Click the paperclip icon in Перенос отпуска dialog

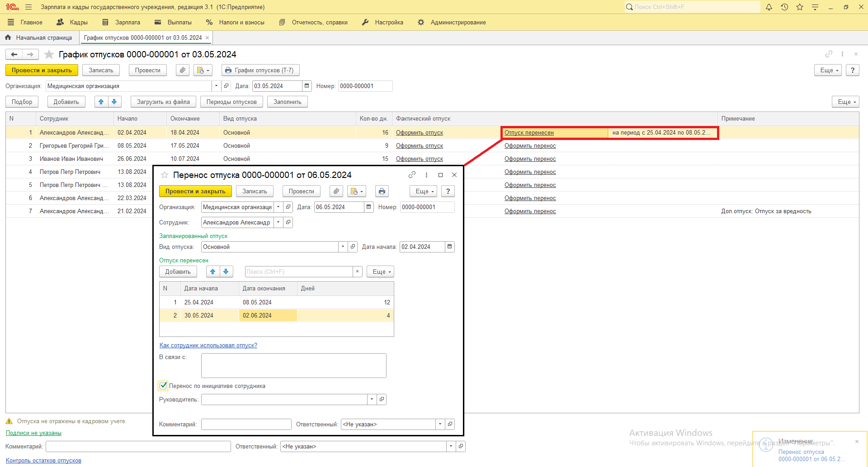pyautogui.click(x=336, y=191)
